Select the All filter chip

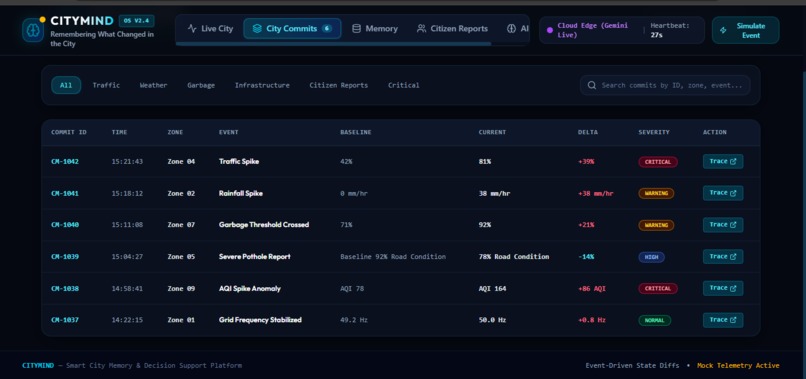tap(66, 85)
